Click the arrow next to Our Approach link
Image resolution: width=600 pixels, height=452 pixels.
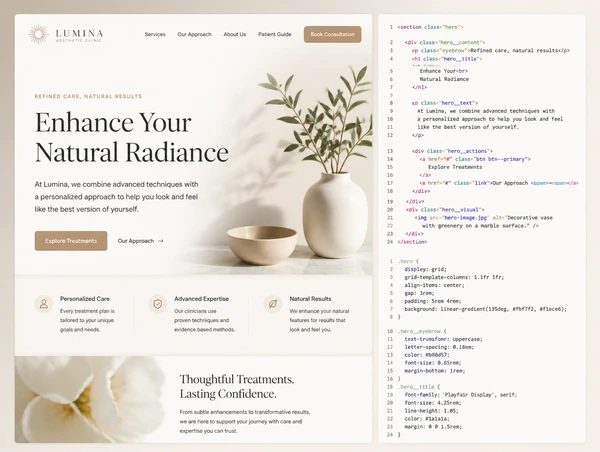[x=161, y=241]
